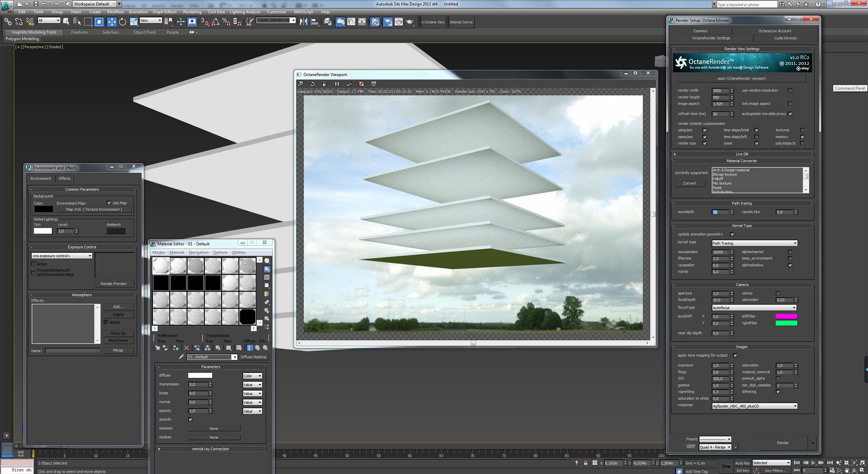Click the Convert button in Material Converter
Screen dimensions: 868x474
point(689,183)
